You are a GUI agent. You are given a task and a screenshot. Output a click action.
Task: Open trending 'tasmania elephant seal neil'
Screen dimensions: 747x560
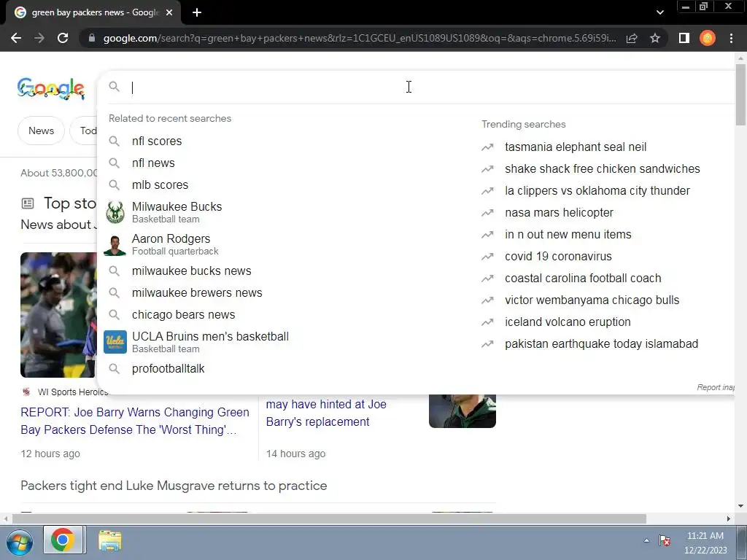(576, 147)
